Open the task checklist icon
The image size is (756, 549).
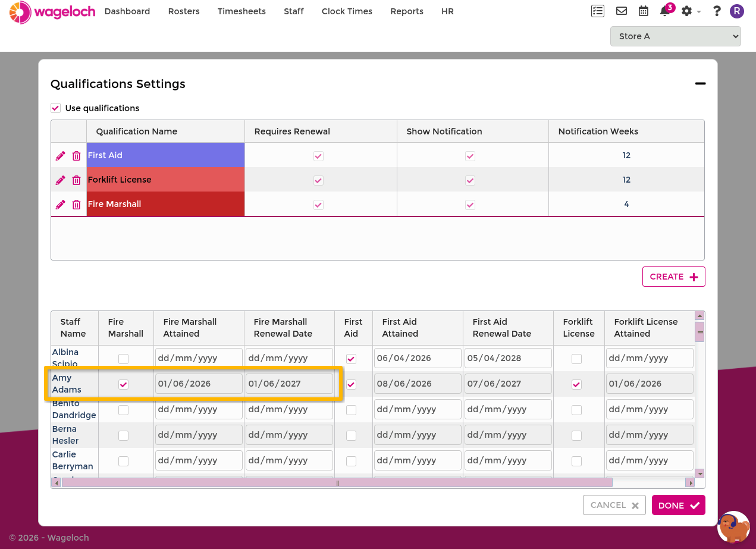(597, 11)
